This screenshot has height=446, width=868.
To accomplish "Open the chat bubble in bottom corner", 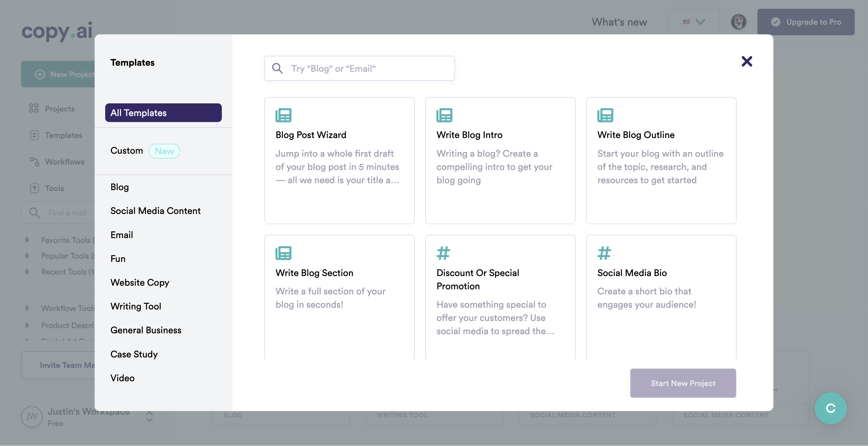I will click(831, 408).
